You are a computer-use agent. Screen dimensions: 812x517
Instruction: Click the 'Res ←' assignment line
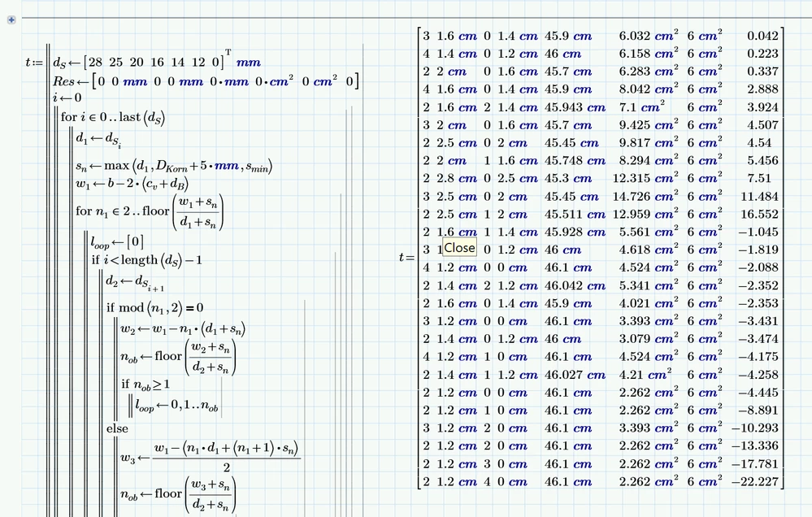pyautogui.click(x=206, y=80)
